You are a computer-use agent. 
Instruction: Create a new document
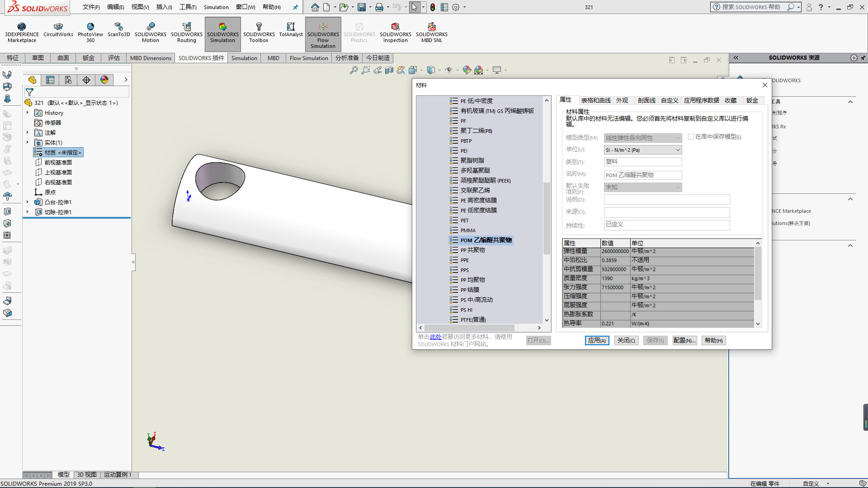point(326,7)
